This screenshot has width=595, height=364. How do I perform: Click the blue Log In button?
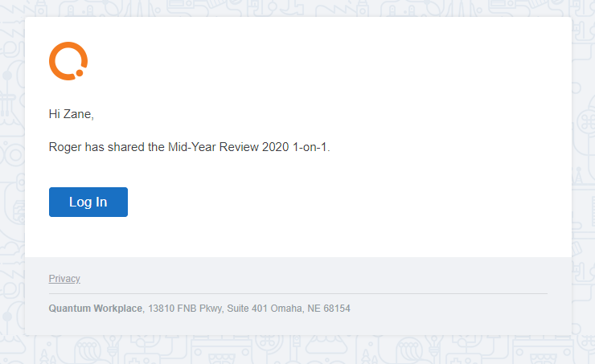[x=88, y=202]
